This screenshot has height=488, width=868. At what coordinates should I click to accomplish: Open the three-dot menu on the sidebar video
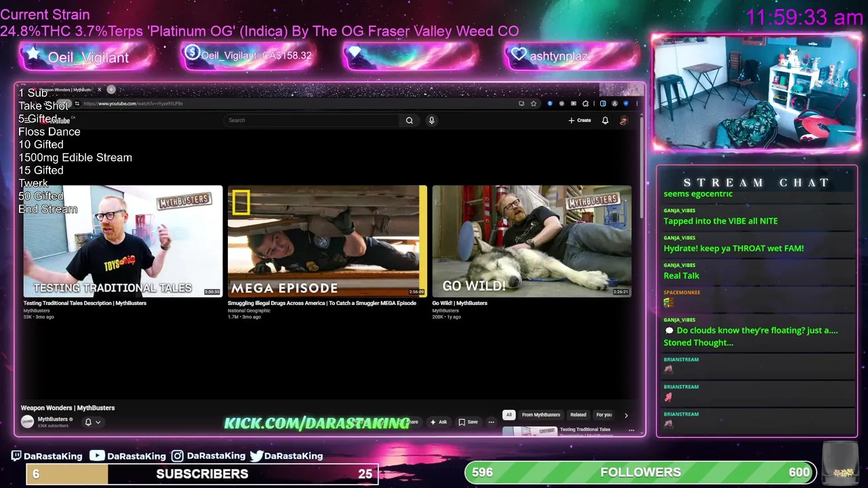(631, 430)
